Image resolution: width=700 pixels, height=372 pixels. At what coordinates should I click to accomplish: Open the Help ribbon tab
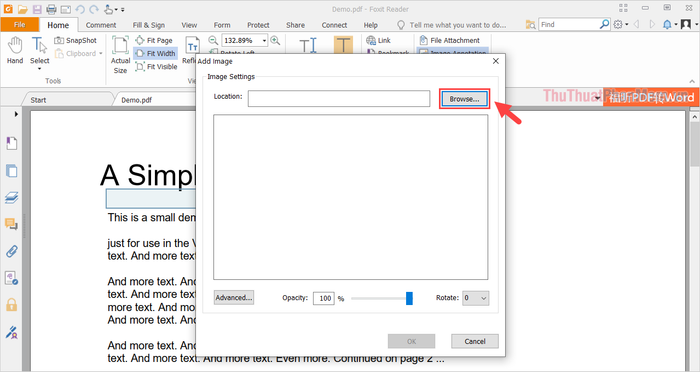pyautogui.click(x=371, y=25)
